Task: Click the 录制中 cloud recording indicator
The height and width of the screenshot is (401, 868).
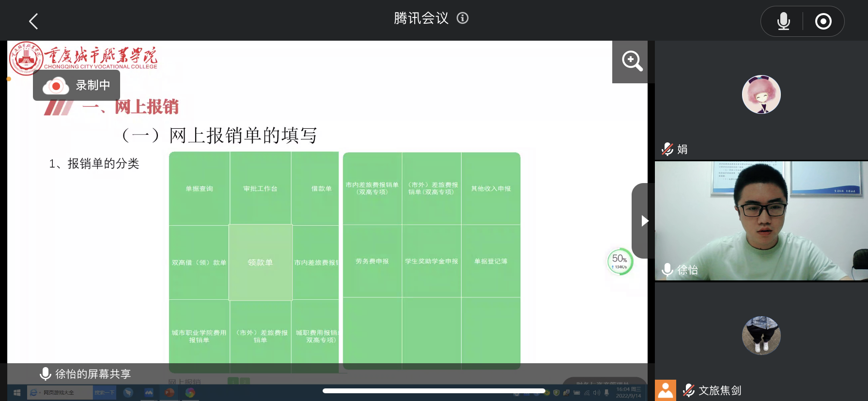Action: point(77,86)
